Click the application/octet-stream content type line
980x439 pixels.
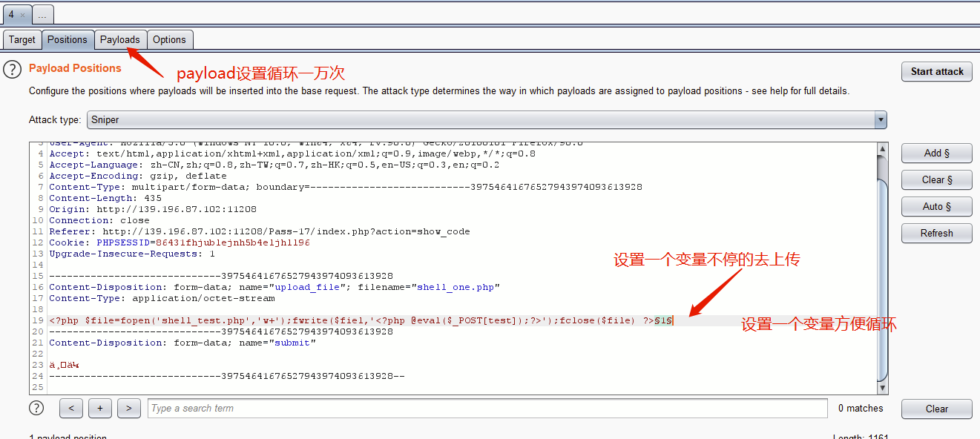(162, 298)
